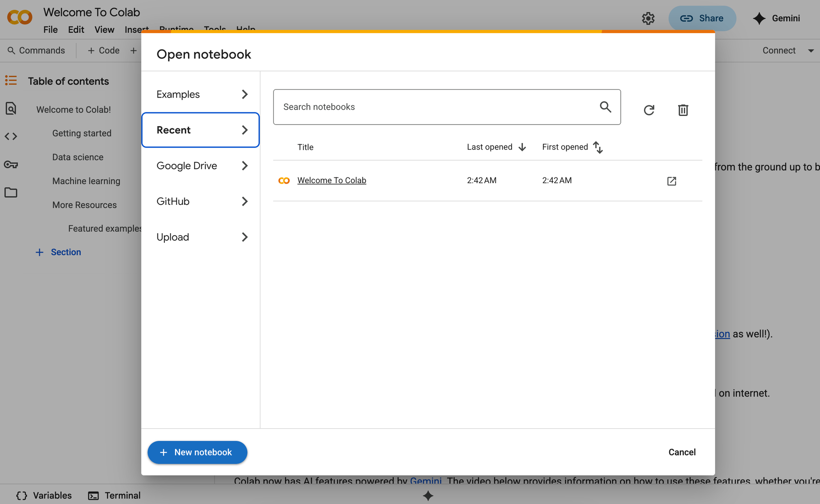
Task: Open the Welcome To Colab notebook link
Action: (332, 180)
